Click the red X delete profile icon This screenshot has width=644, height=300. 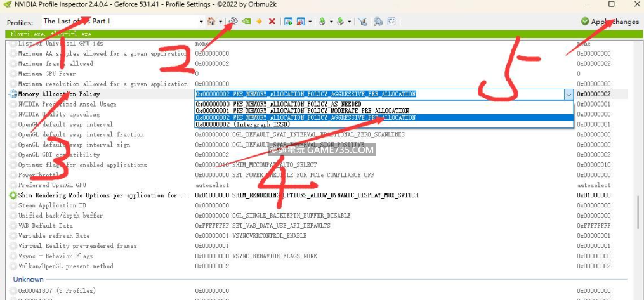pos(272,22)
